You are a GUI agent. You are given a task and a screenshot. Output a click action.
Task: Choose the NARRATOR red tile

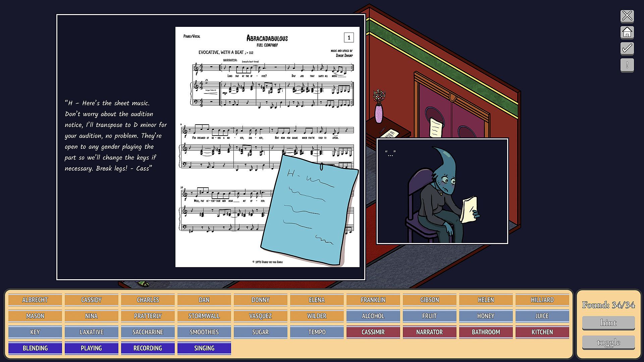[x=429, y=332]
